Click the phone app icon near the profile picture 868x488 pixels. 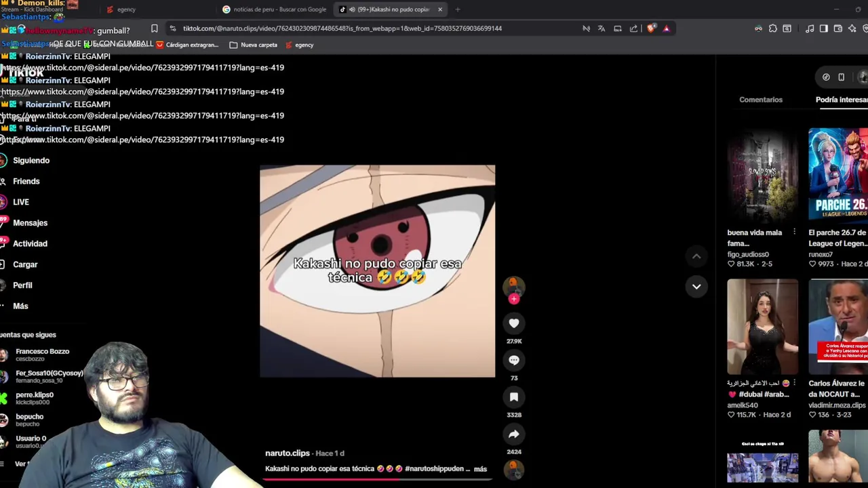842,77
